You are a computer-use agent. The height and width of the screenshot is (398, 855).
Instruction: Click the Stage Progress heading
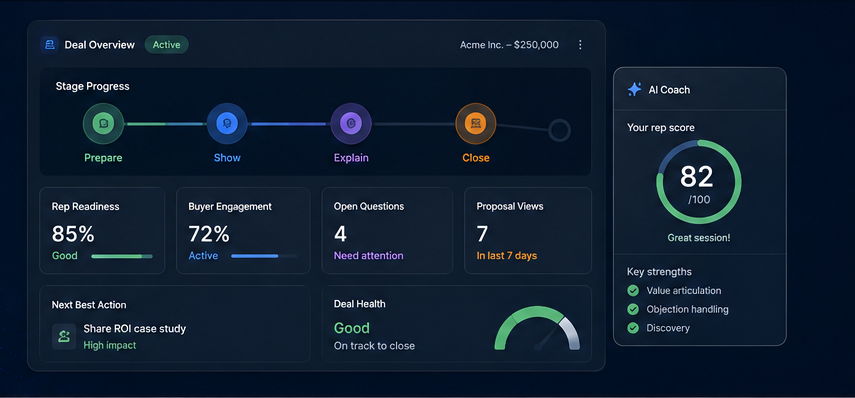pyautogui.click(x=93, y=86)
